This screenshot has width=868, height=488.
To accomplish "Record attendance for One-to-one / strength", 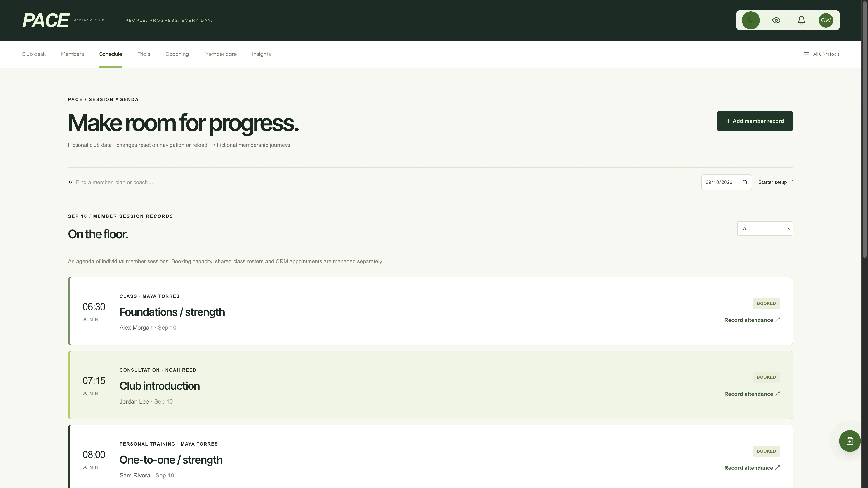I will 752,468.
